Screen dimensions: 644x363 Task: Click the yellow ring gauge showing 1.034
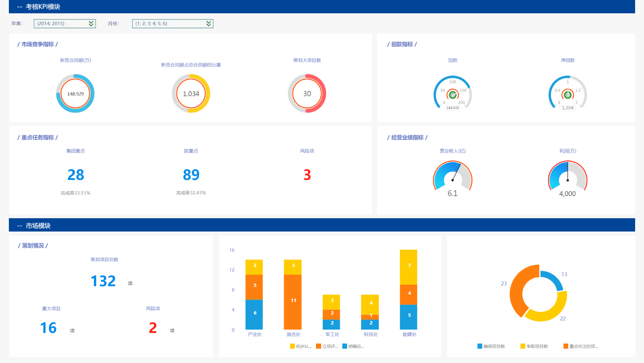[191, 94]
